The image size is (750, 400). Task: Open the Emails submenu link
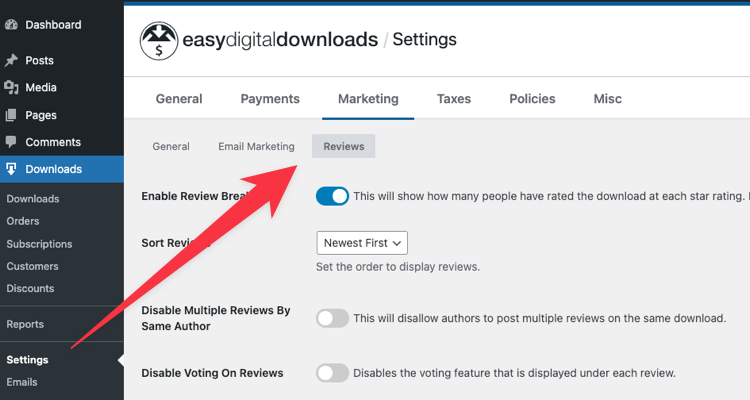click(x=22, y=382)
